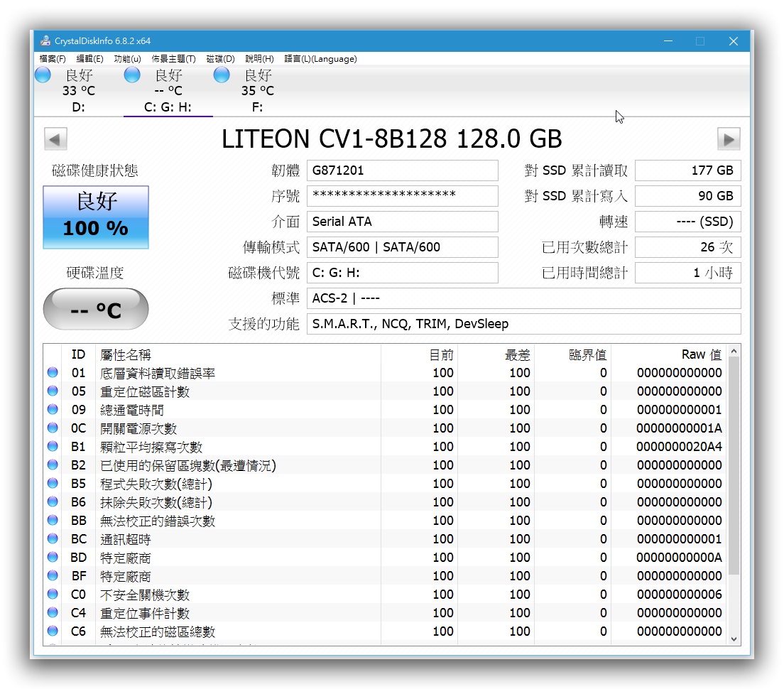The height and width of the screenshot is (689, 784).
Task: Open the 功能(u) menu
Action: [127, 59]
